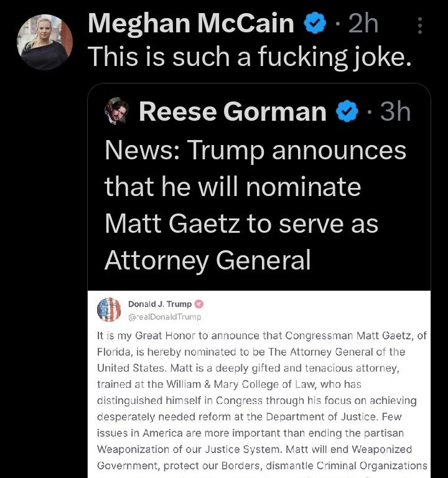Screen dimensions: 448x478
Task: Click the 2h timestamp on Meghan's post
Action: point(363,24)
